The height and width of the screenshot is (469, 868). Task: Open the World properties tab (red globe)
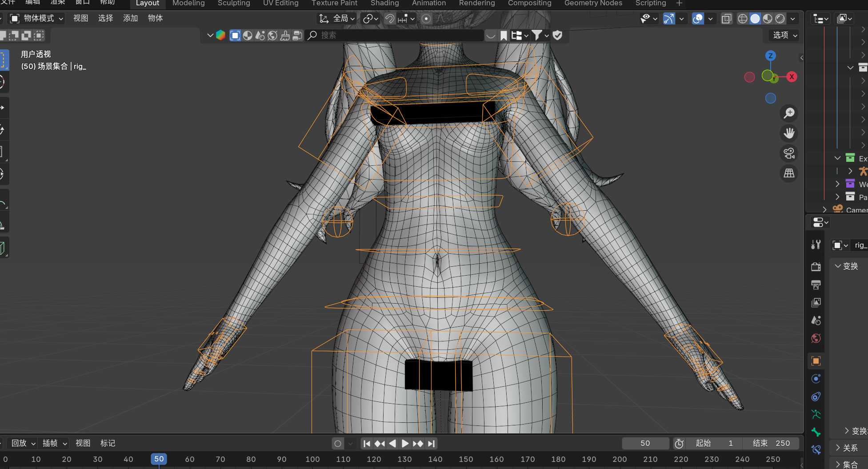click(816, 339)
